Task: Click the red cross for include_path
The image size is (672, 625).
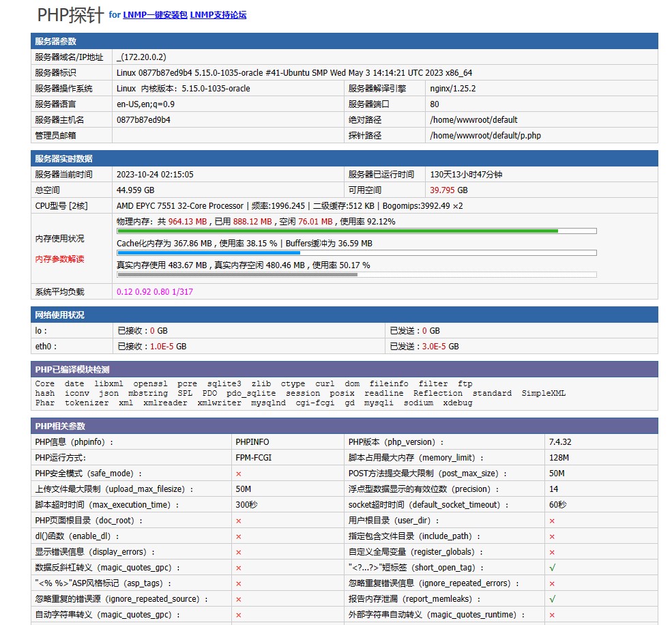Action: [552, 536]
